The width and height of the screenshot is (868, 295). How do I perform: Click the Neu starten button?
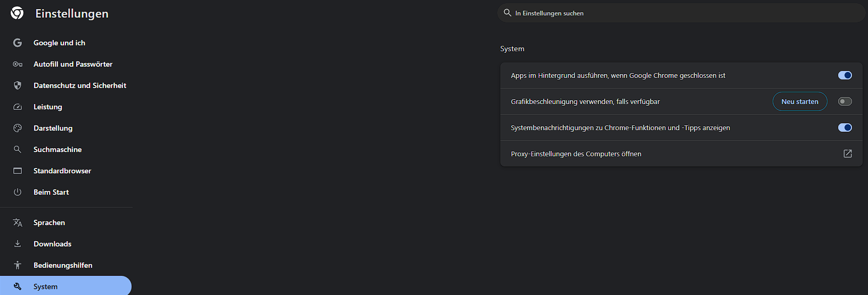[x=799, y=101]
